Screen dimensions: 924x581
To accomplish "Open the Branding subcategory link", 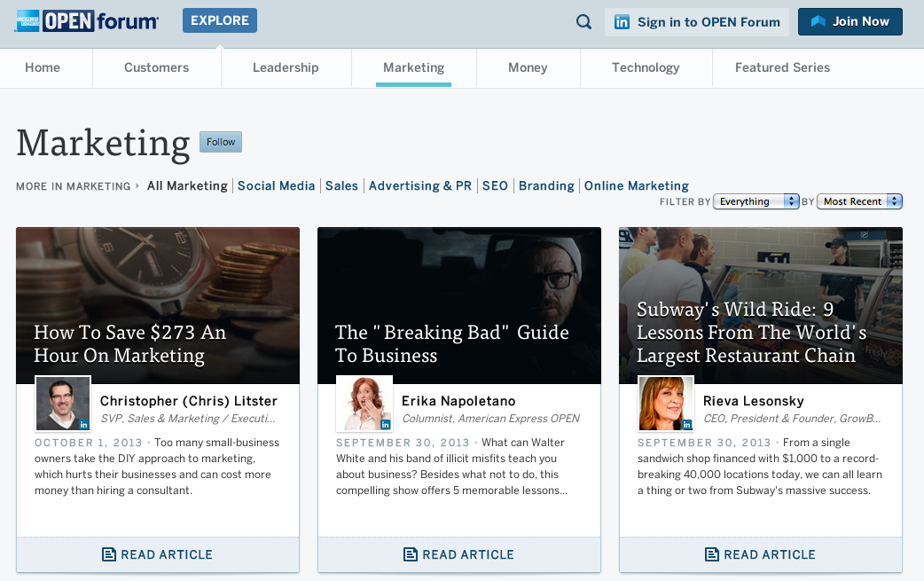I will [546, 185].
